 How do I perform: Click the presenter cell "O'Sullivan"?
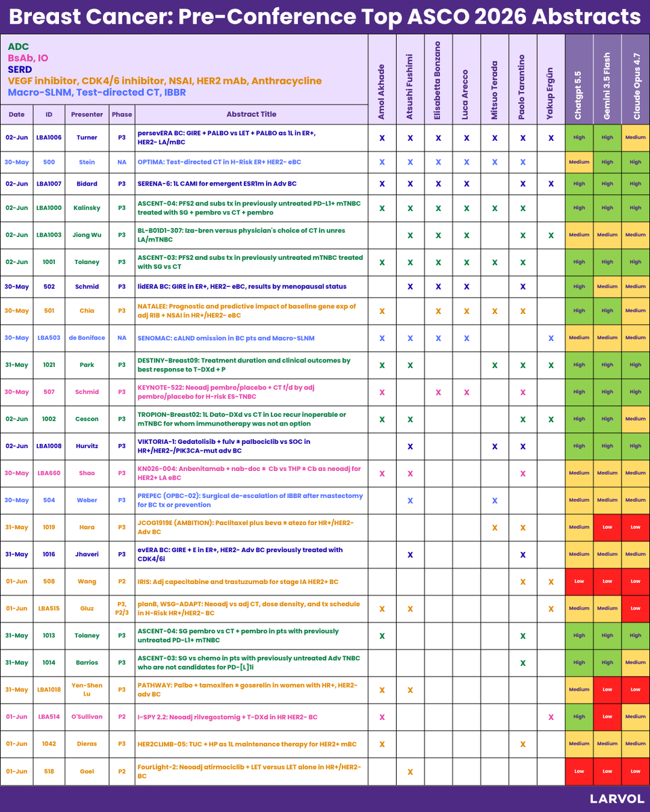pyautogui.click(x=87, y=717)
